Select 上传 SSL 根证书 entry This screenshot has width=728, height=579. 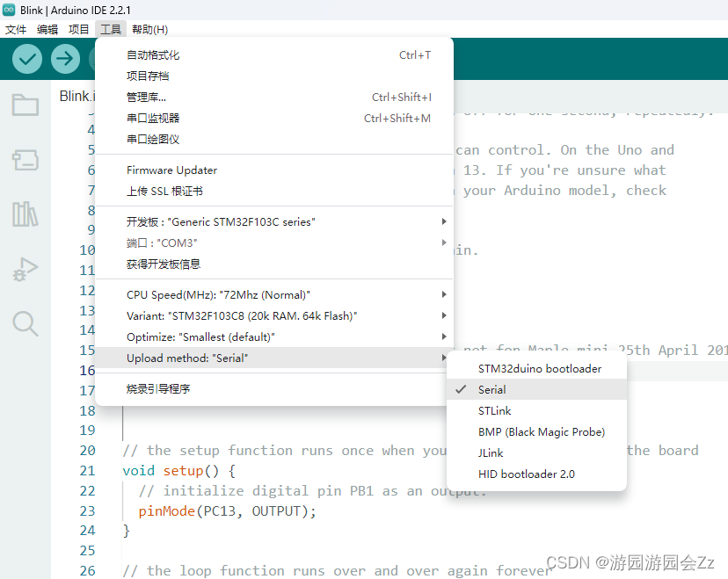[x=274, y=192]
